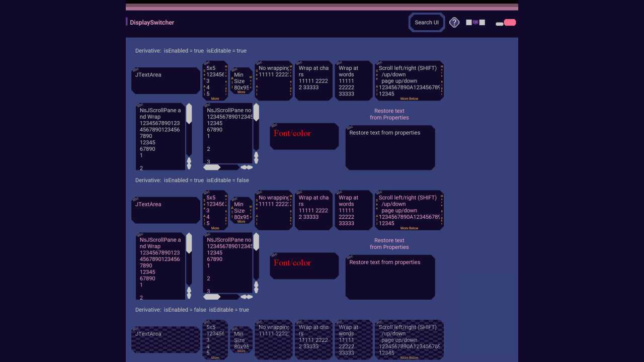Click More Below indicator in Scroll left/right area, isEditable true
This screenshot has height=362, width=644.
click(409, 99)
